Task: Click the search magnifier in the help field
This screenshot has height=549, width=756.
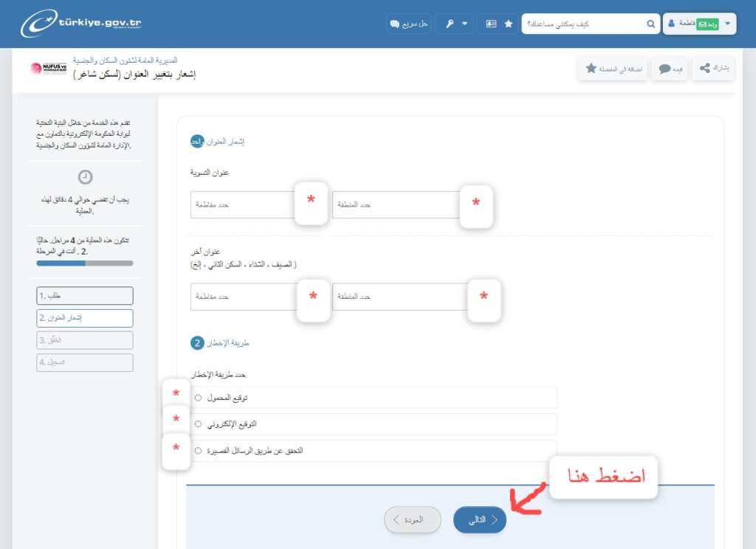Action: (x=650, y=23)
